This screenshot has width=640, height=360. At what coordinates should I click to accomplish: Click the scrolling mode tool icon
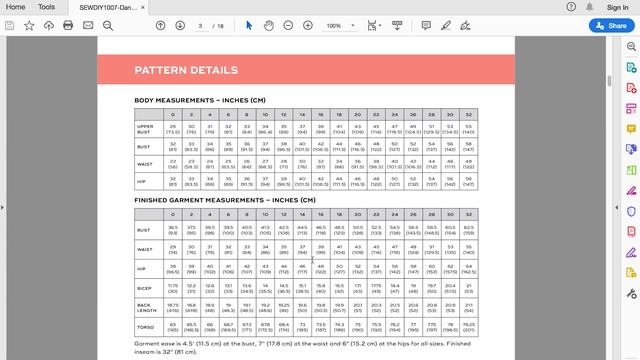point(397,25)
